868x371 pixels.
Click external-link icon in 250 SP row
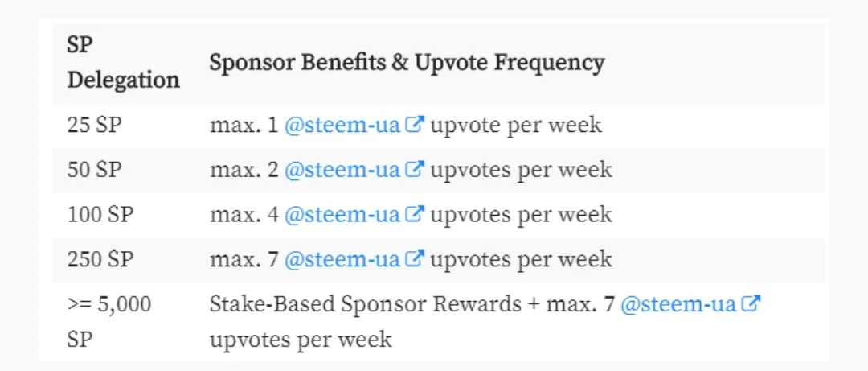click(x=416, y=258)
